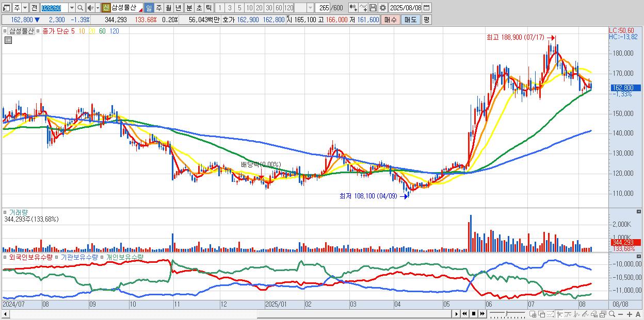Click the speaker sound icon in top toolbar

click(x=90, y=8)
